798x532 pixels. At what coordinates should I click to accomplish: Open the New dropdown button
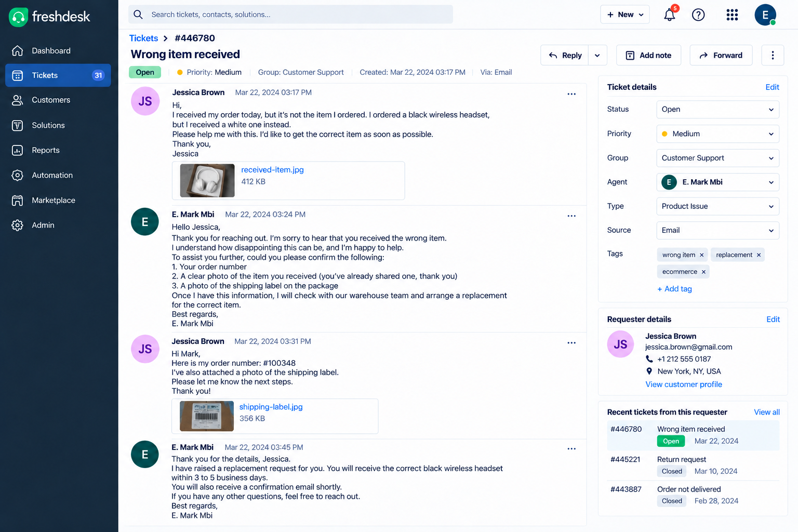click(x=625, y=15)
